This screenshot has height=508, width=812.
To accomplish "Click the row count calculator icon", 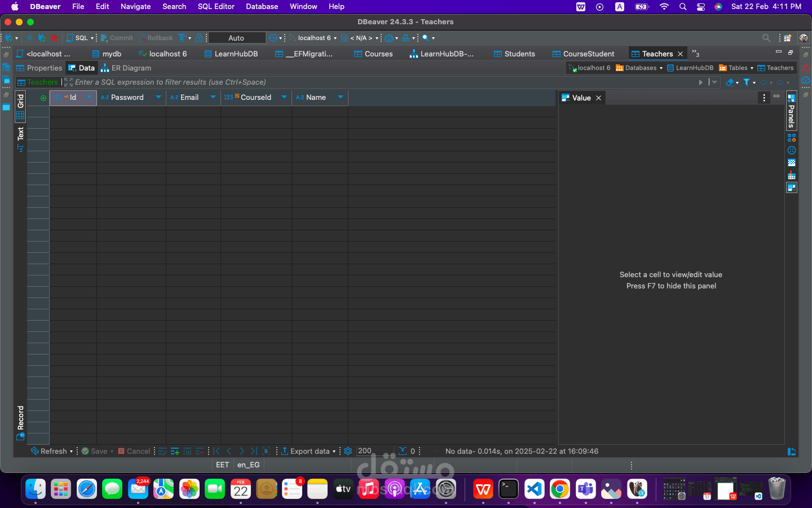I will click(403, 451).
